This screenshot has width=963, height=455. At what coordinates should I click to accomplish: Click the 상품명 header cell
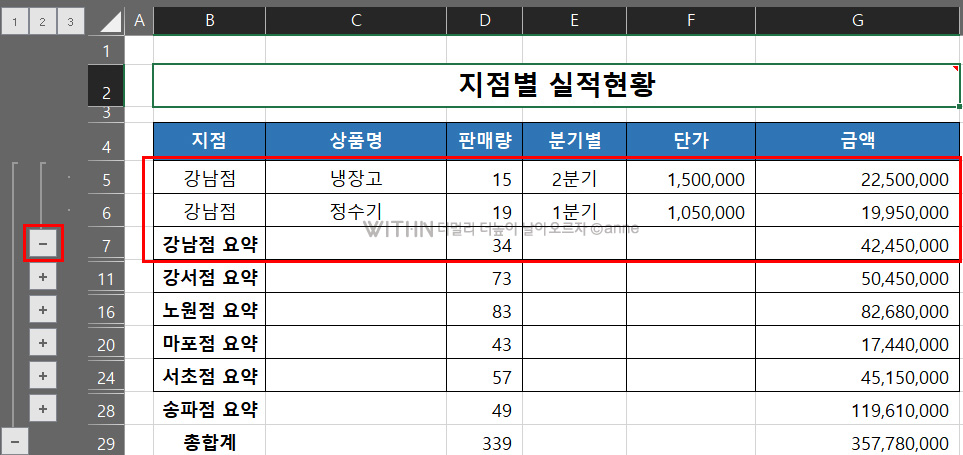coord(356,141)
